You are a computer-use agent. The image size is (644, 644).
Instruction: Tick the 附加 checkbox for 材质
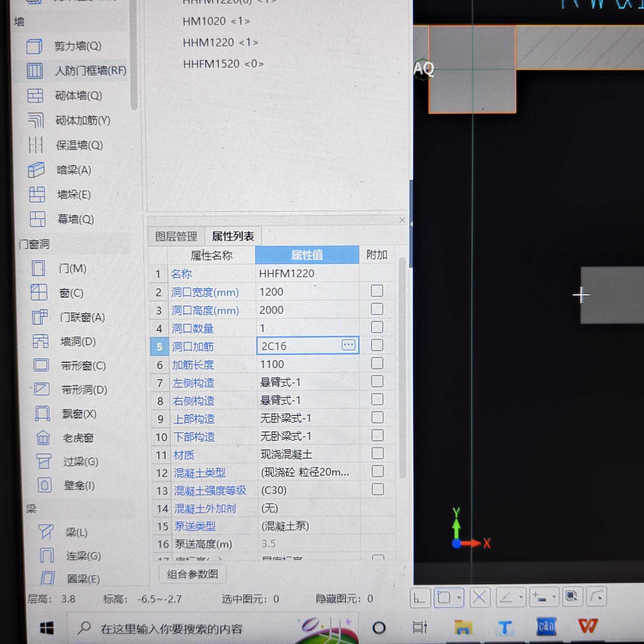point(378,453)
